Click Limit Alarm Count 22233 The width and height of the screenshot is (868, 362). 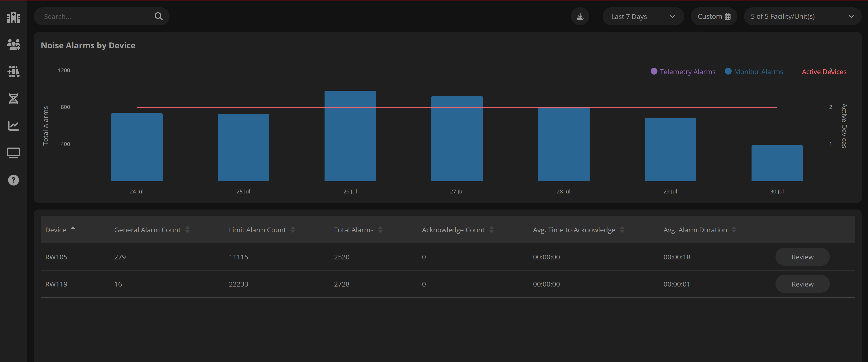pos(238,284)
